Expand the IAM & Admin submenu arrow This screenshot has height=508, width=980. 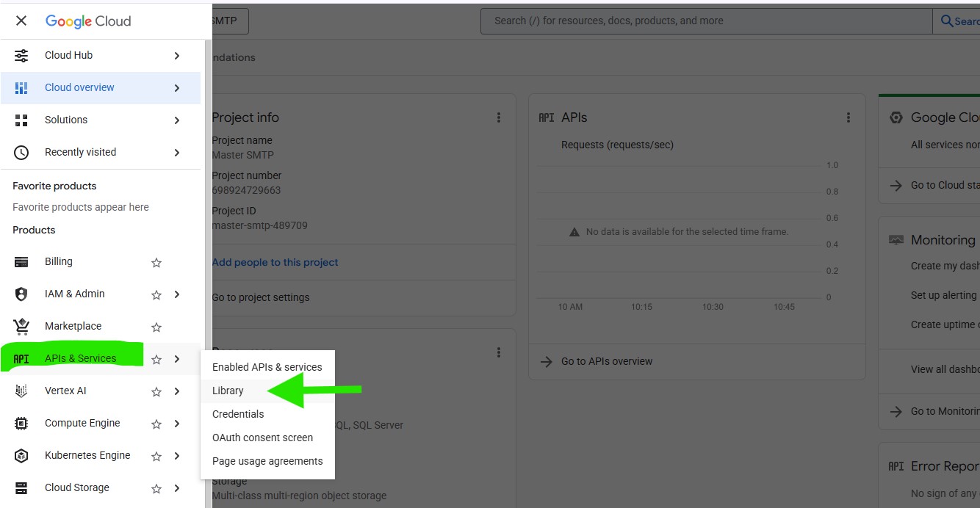point(177,294)
